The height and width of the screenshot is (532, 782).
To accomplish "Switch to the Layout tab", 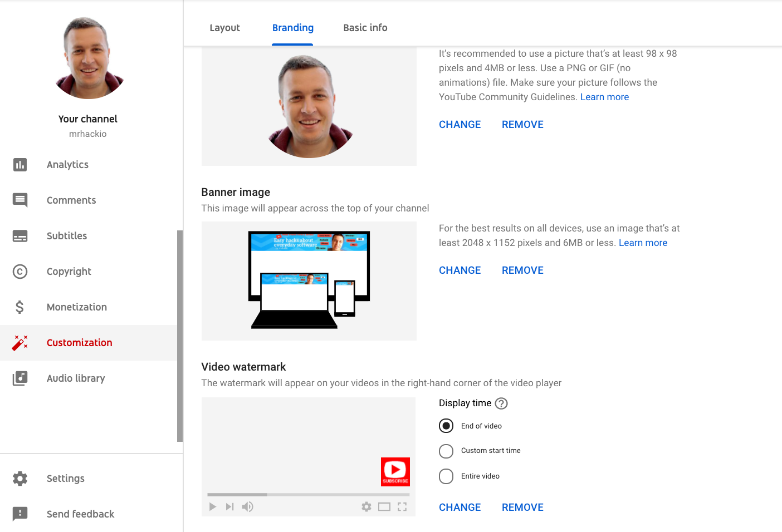I will click(x=224, y=28).
